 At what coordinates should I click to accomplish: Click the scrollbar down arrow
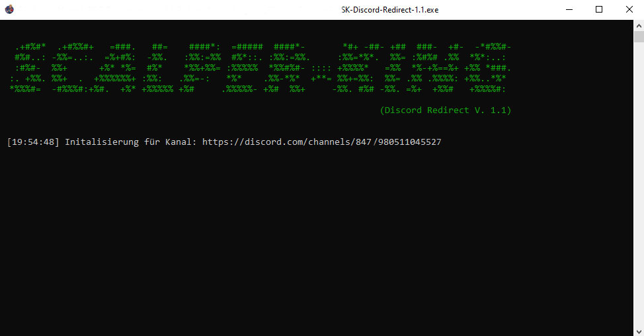639,331
